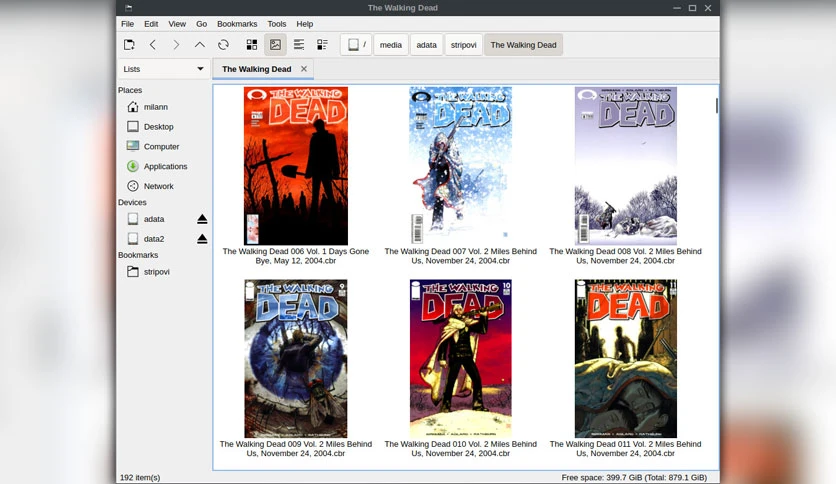Jump to media in path bar

(x=391, y=45)
